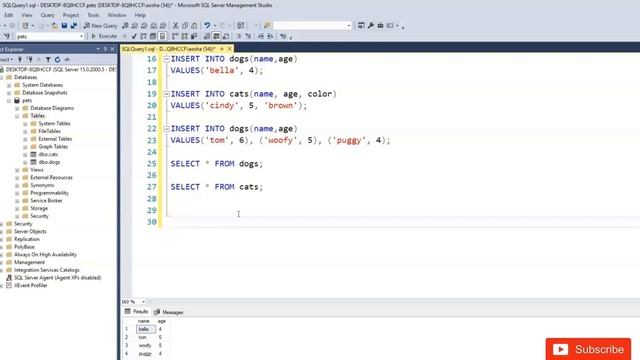Open the Connect button in Object Explorer
The width and height of the screenshot is (640, 360).
pos(7,60)
